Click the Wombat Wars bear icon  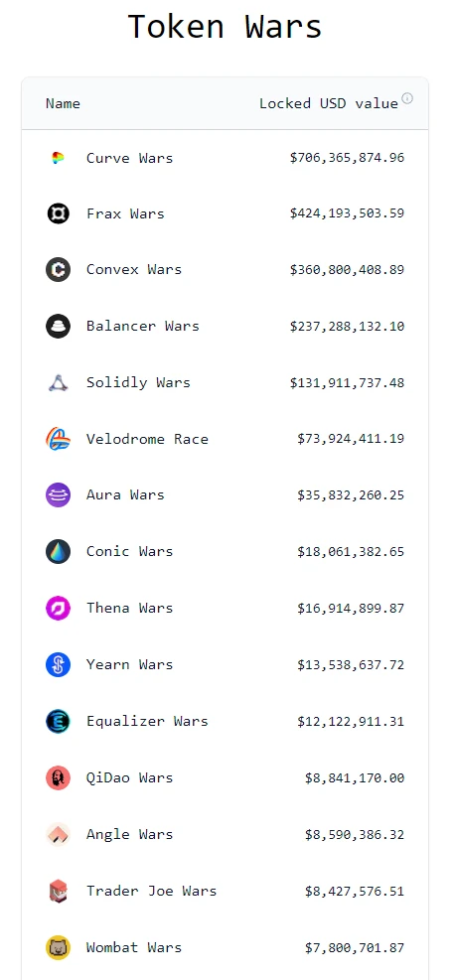click(x=58, y=947)
